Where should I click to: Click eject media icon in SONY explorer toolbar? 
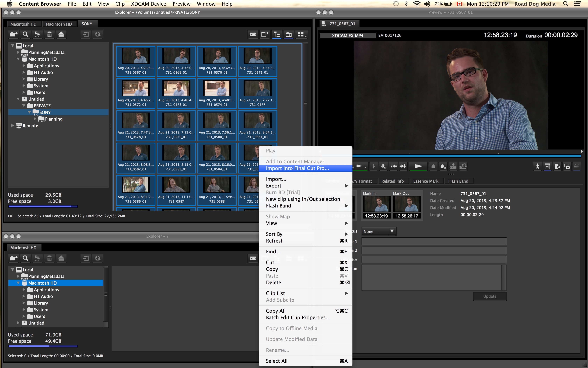coord(61,35)
